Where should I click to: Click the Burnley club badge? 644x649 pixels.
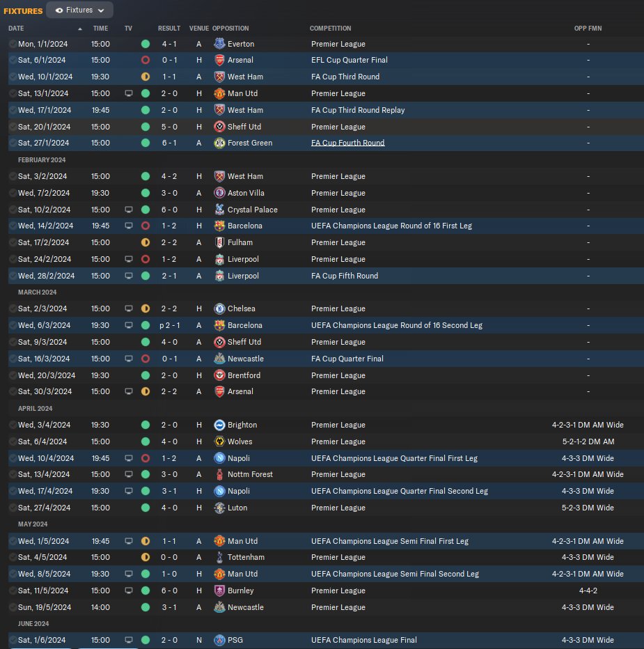coord(219,591)
